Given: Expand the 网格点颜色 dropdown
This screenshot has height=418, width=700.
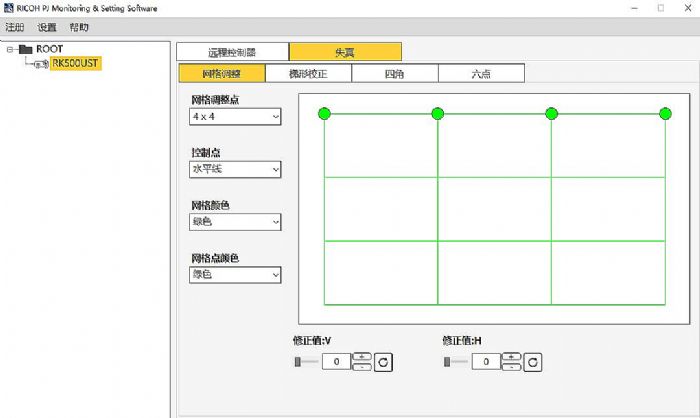Looking at the screenshot, I should click(x=236, y=274).
